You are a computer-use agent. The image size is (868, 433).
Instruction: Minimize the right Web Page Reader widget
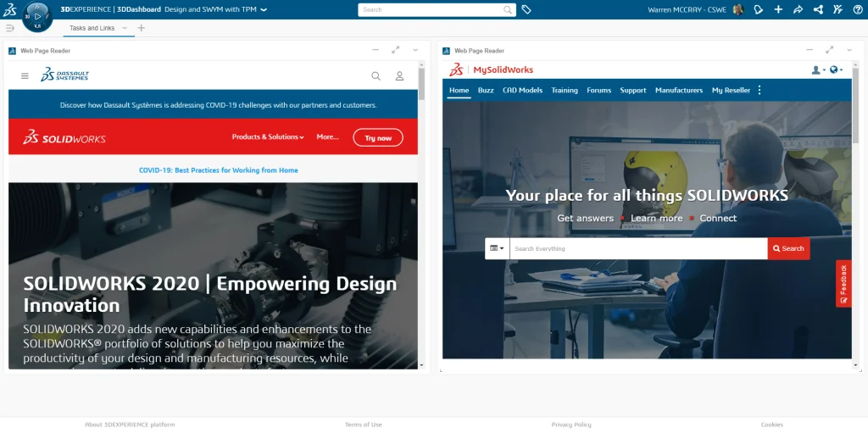point(810,50)
